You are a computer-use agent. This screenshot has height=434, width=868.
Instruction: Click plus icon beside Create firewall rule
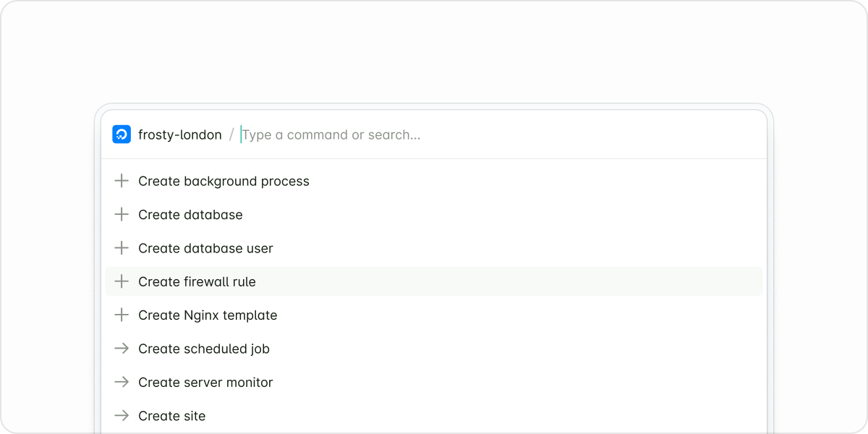[x=122, y=281]
